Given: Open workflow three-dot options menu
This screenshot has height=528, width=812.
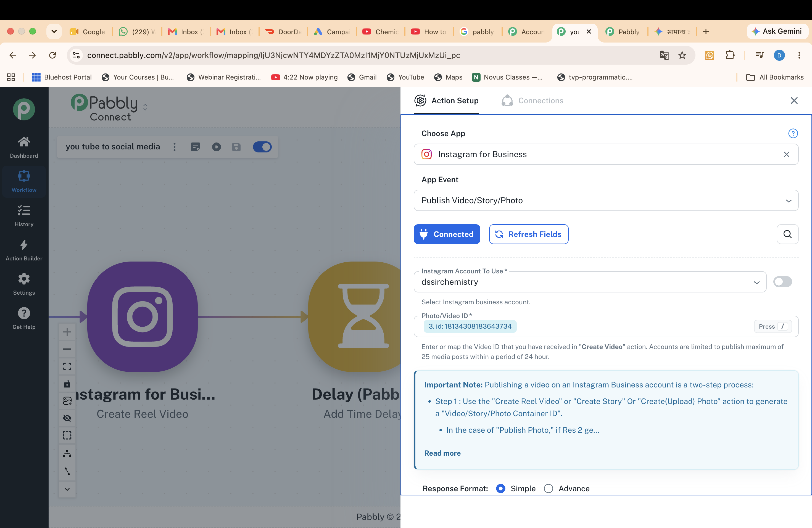Looking at the screenshot, I should (175, 147).
